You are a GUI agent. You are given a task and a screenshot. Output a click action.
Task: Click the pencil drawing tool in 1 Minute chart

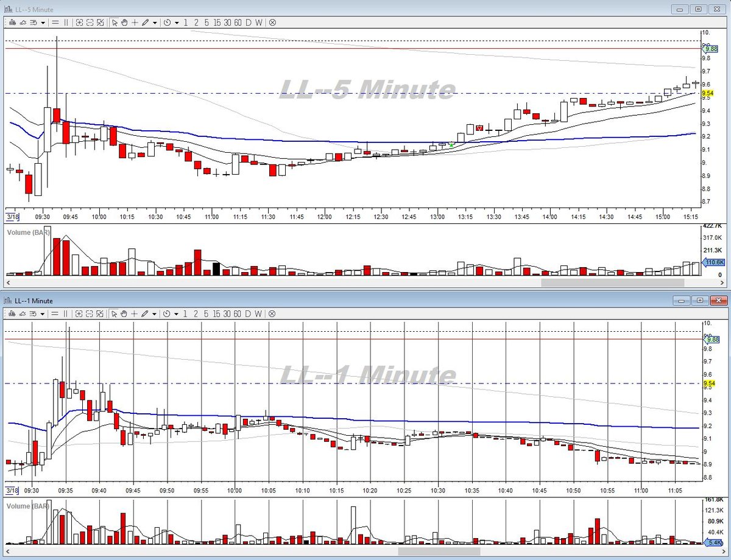point(145,313)
